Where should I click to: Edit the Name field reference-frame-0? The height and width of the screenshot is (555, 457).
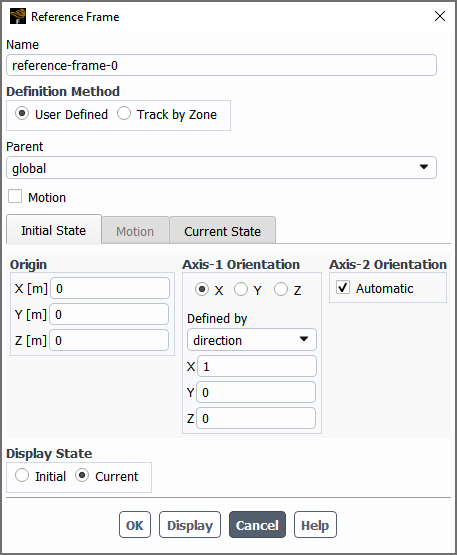click(x=221, y=65)
